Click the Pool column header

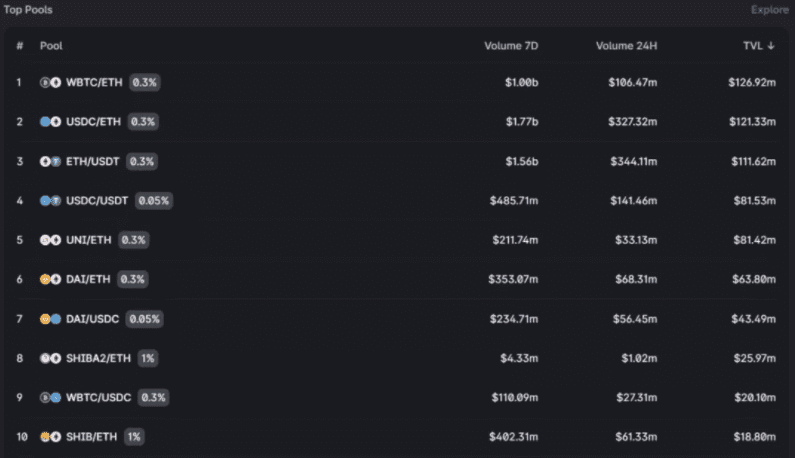(50, 46)
